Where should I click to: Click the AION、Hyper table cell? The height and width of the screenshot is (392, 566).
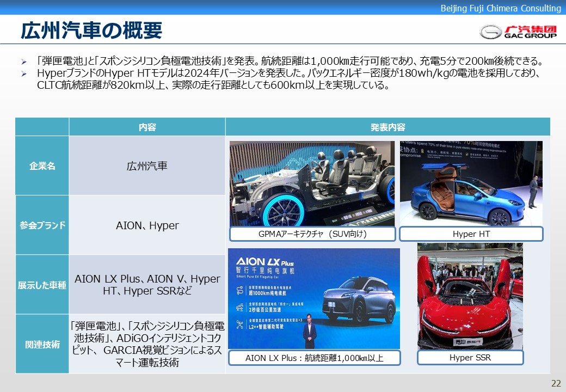[x=147, y=225]
